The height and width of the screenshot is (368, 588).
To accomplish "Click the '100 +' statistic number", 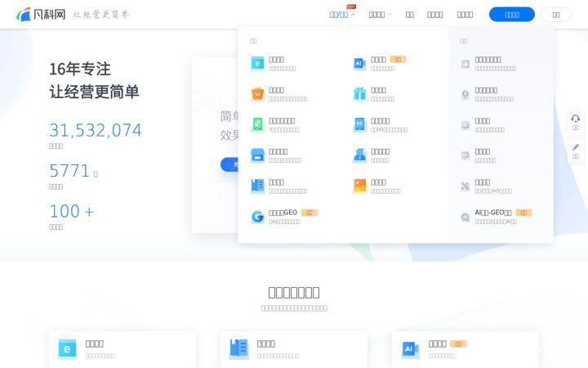I will pos(72,211).
